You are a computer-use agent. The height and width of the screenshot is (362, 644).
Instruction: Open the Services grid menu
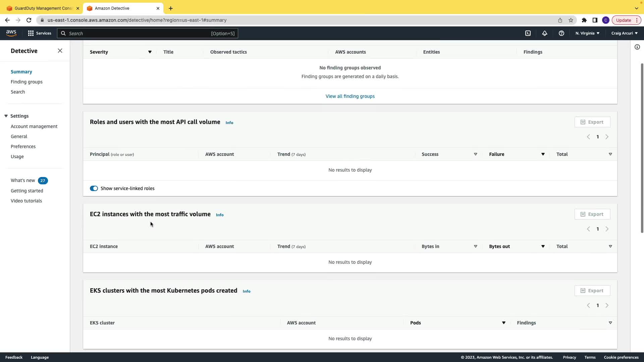pos(39,33)
